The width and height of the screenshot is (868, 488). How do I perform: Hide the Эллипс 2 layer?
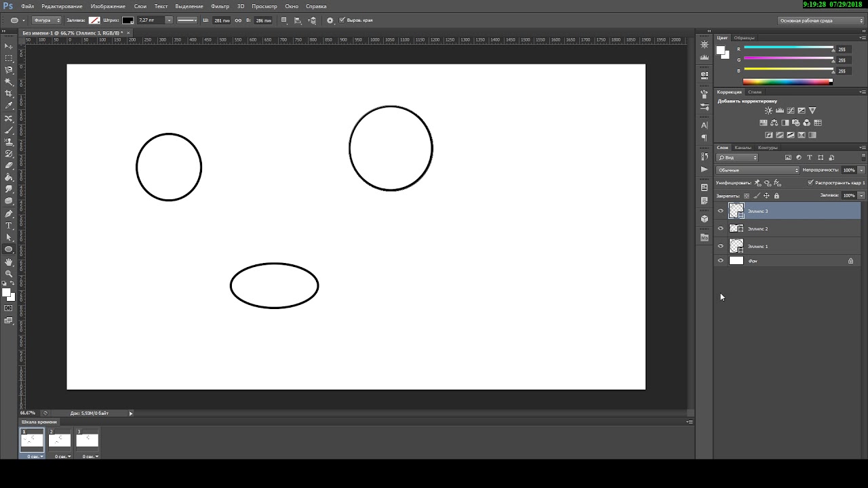721,228
